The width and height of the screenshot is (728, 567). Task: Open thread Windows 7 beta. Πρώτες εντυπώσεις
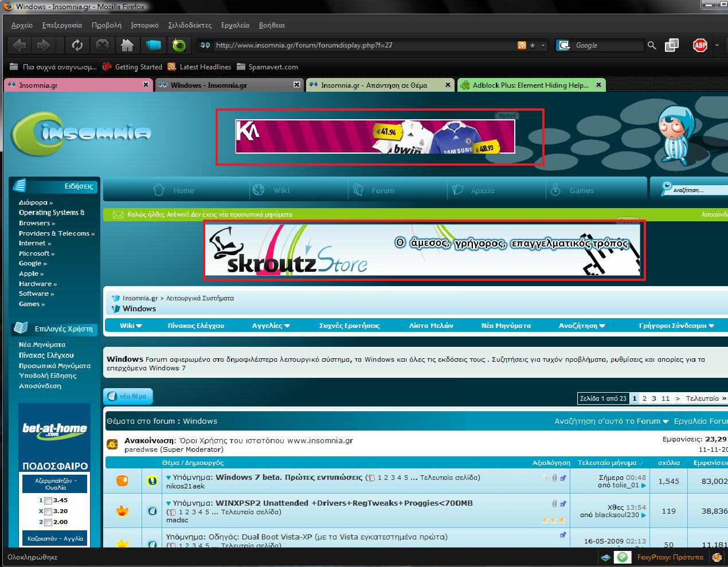(x=289, y=477)
